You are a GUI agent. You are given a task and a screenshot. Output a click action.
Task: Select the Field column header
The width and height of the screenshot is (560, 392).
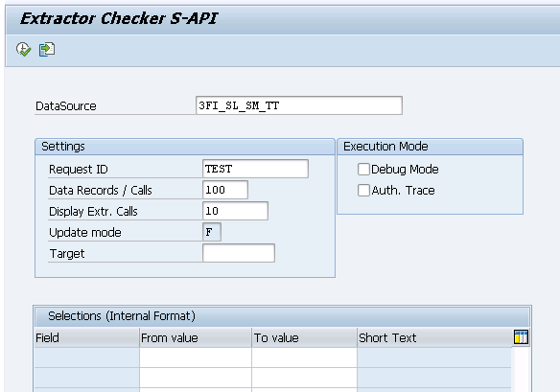pos(87,337)
